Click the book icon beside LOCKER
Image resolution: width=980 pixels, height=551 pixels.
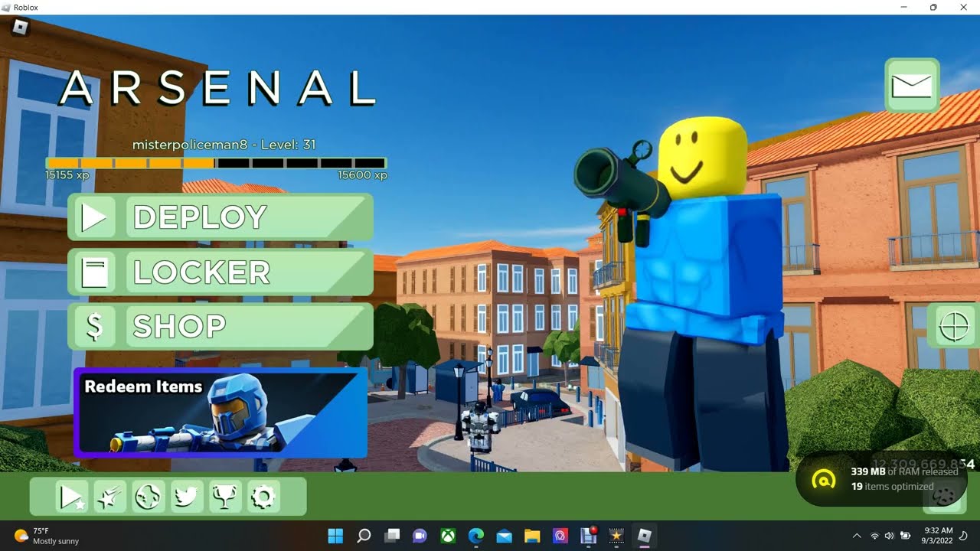pyautogui.click(x=93, y=272)
